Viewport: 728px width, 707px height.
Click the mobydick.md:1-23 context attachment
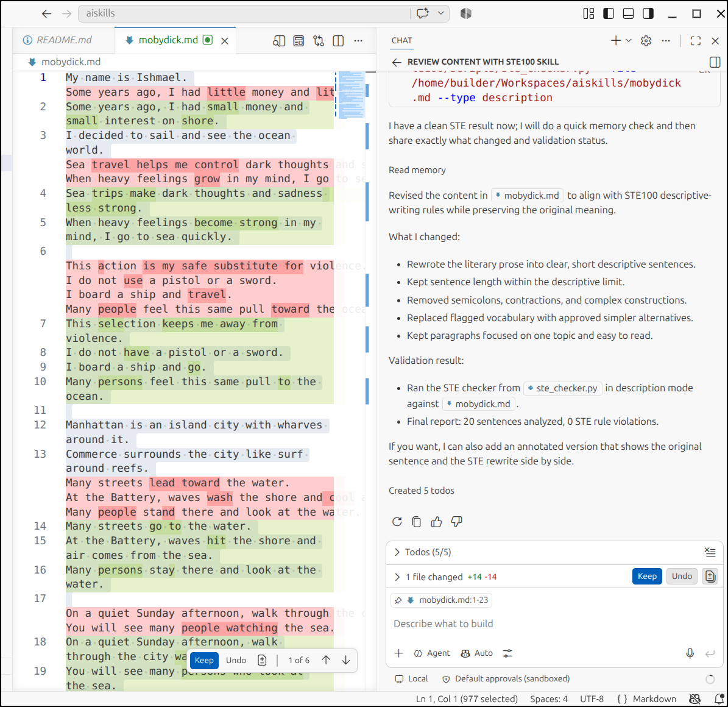[442, 600]
